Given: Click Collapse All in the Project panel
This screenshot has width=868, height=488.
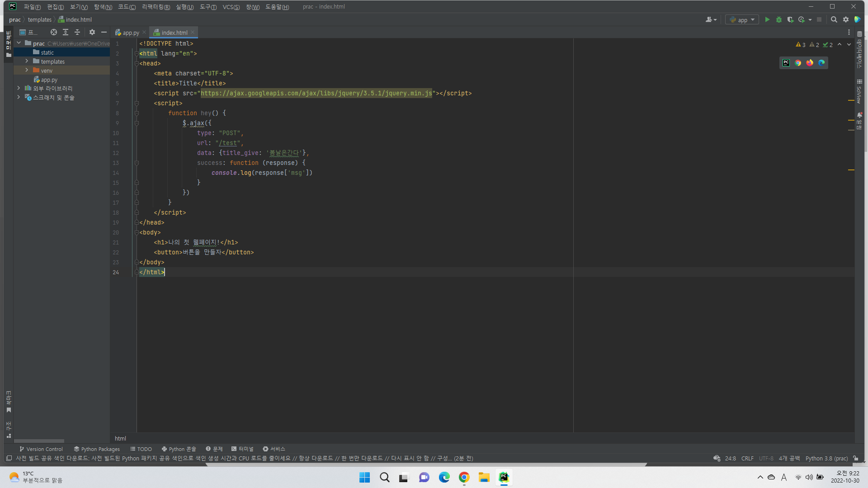Looking at the screenshot, I should [x=77, y=32].
